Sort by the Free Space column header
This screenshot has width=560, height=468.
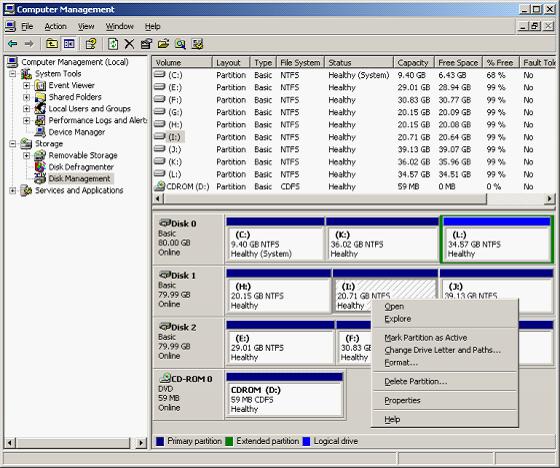click(458, 63)
